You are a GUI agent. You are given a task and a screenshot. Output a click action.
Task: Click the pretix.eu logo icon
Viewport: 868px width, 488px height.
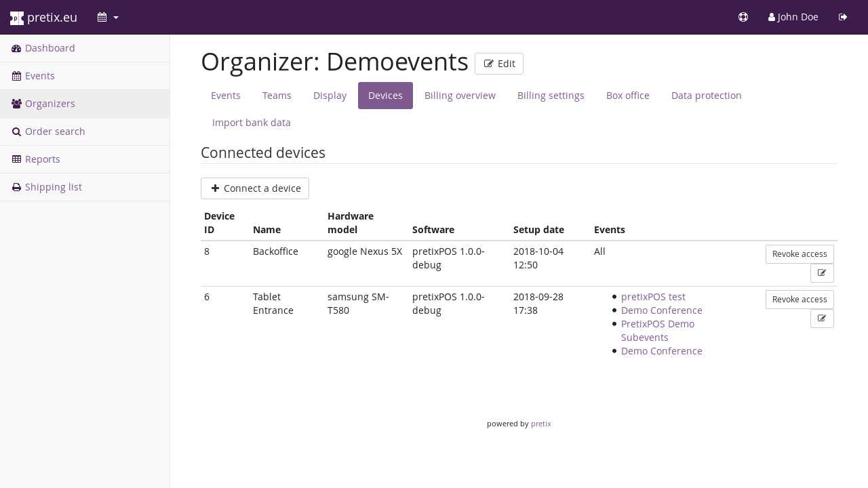pyautogui.click(x=17, y=18)
